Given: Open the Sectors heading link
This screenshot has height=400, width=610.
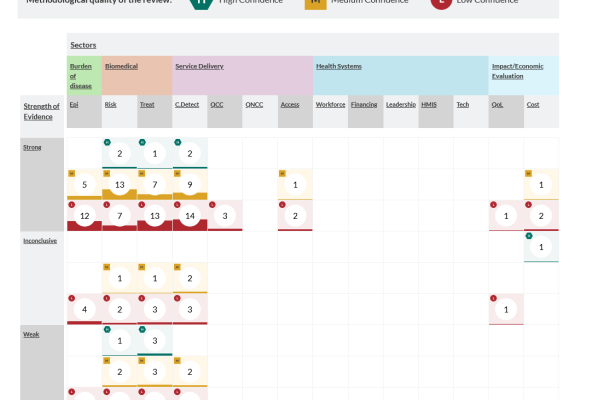Looking at the screenshot, I should (83, 45).
